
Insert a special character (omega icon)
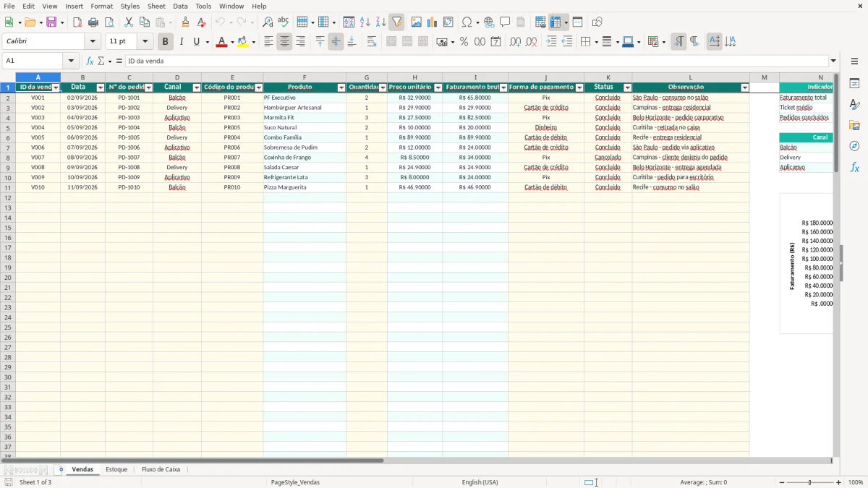click(x=467, y=22)
